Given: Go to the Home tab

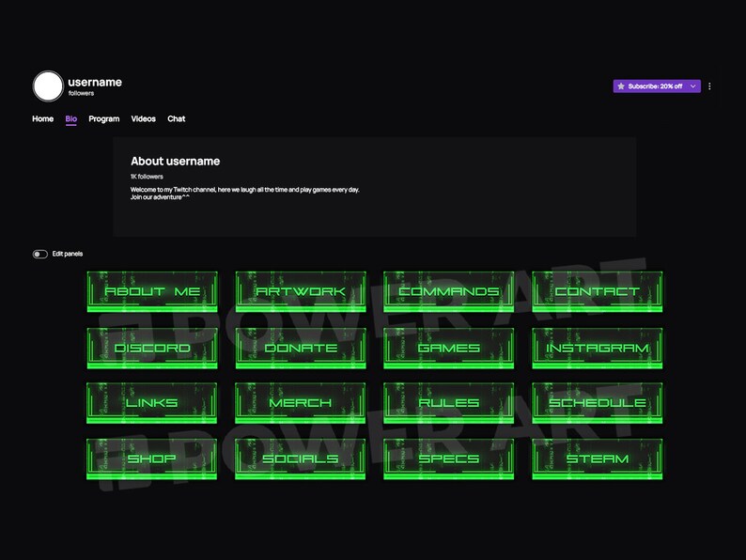Looking at the screenshot, I should tap(43, 119).
